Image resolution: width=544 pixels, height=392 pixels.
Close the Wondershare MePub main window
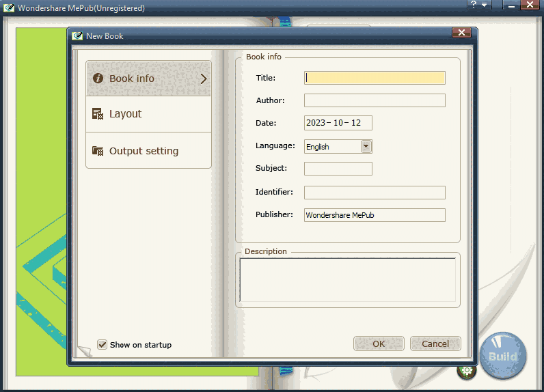[530, 5]
